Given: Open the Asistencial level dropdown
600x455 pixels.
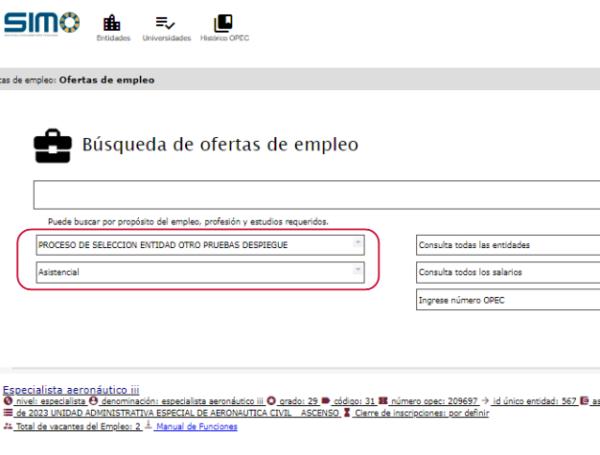Looking at the screenshot, I should click(200, 272).
